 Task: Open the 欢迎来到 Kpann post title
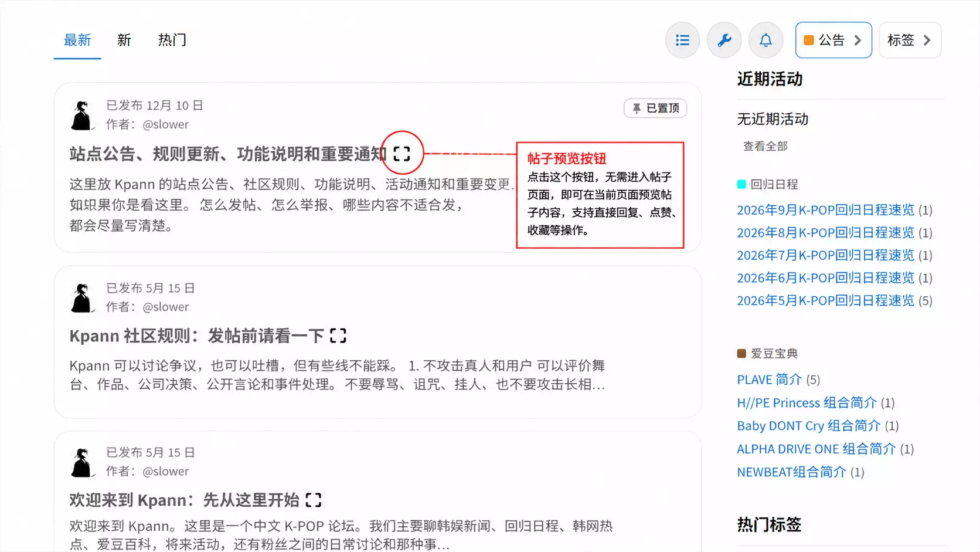pos(184,500)
